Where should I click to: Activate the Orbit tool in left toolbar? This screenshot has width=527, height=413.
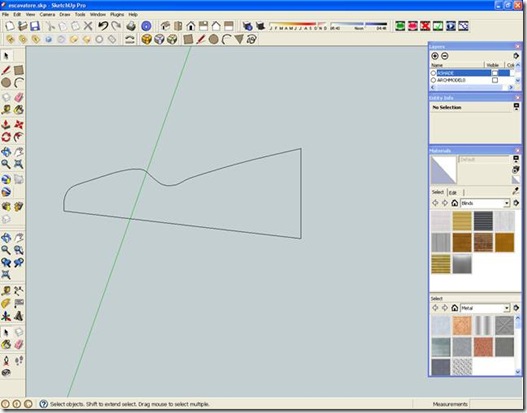[6, 152]
